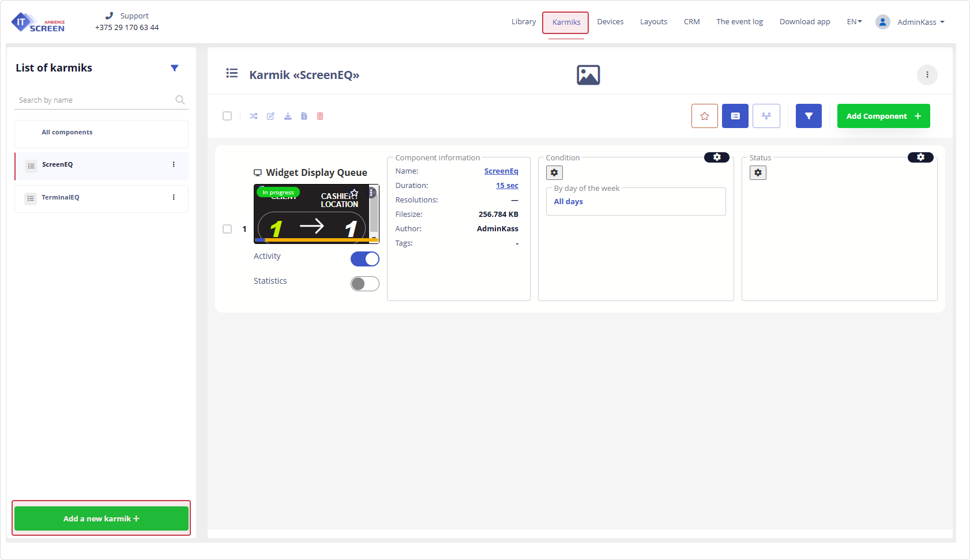
Task: Open The event log tab
Action: click(739, 22)
